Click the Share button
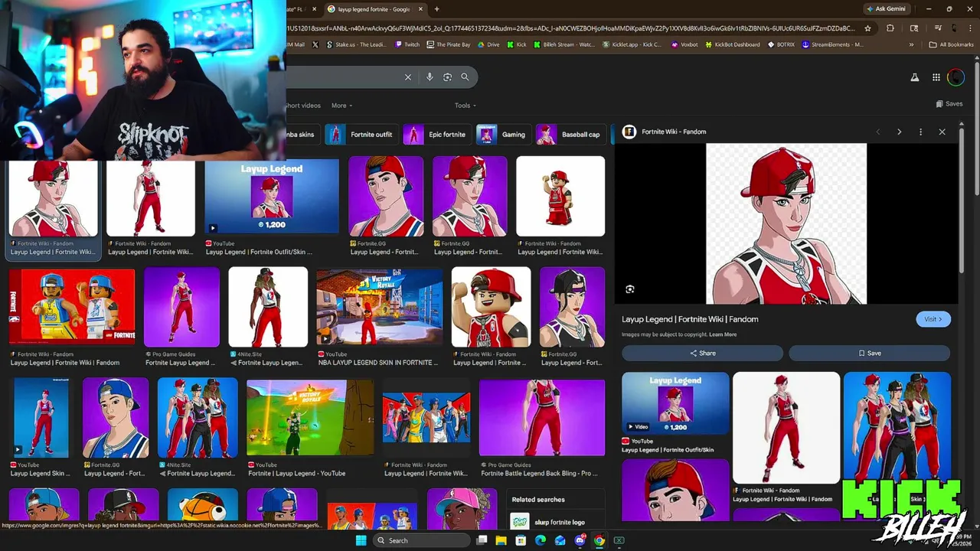980x551 pixels. 702,353
